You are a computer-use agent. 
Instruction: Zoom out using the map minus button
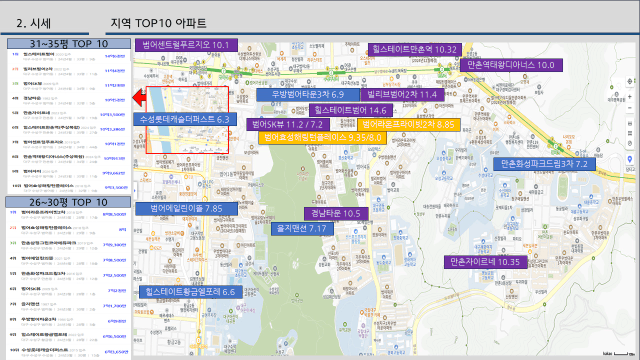click(630, 107)
